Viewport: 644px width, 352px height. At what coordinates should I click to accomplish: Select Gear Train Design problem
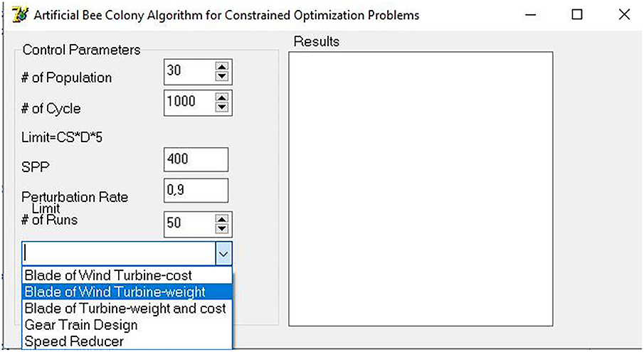(x=81, y=324)
